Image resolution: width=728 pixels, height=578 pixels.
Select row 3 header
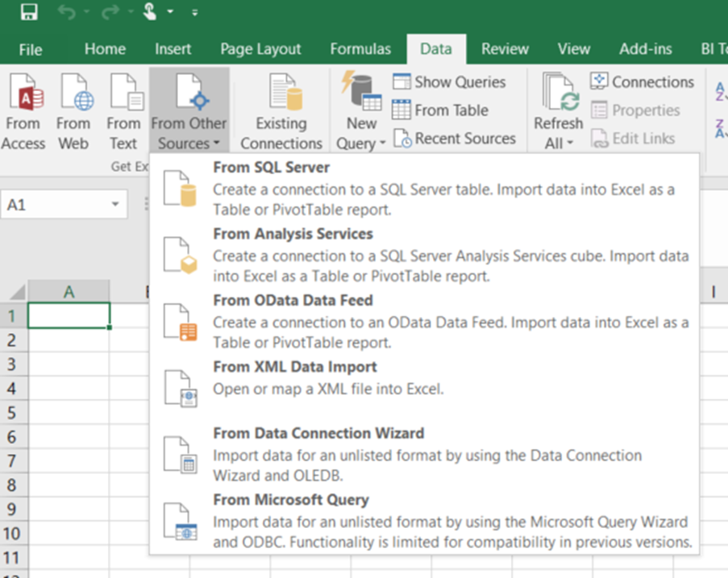click(x=12, y=364)
